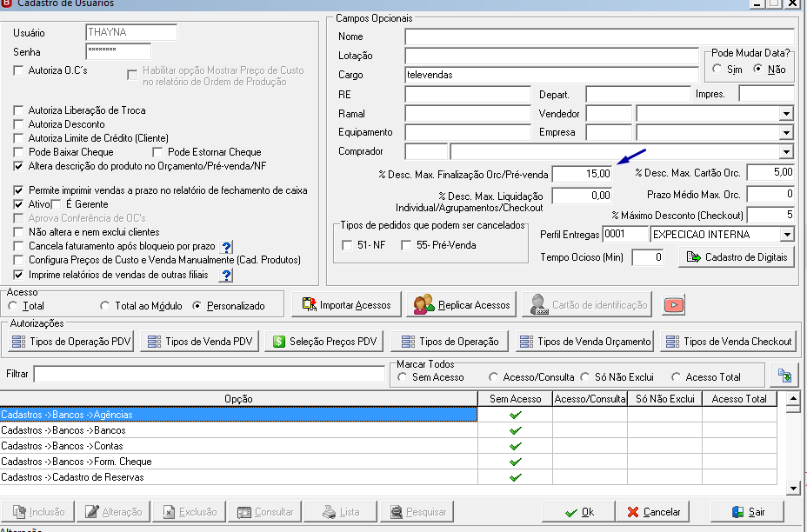Click the Filtrar search field
Screen dimensions: 807x532
pos(209,374)
